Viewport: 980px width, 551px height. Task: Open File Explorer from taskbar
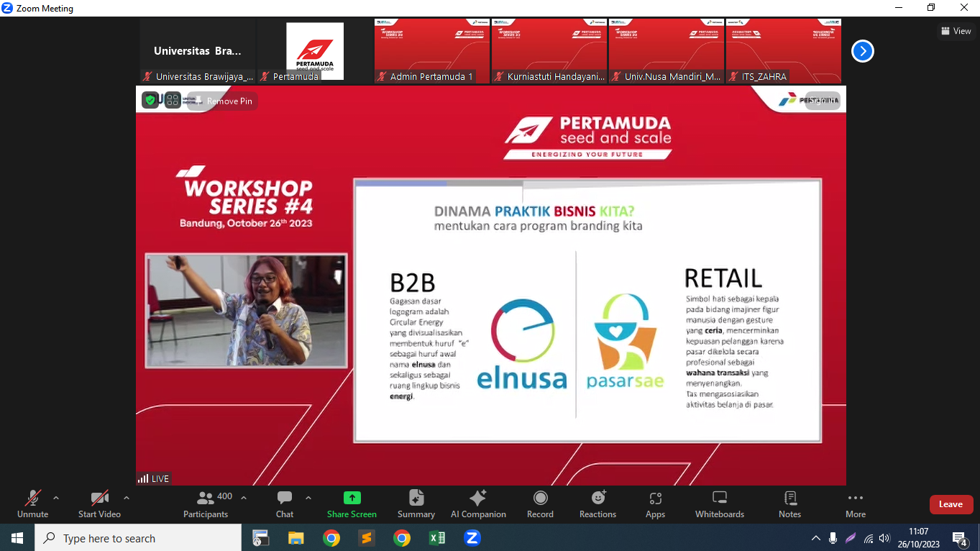[x=296, y=538]
